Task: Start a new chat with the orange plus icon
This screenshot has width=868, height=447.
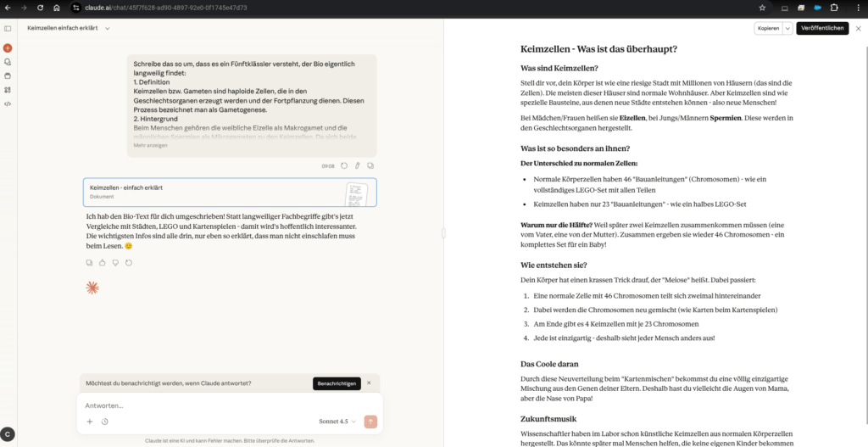Action: tap(8, 48)
